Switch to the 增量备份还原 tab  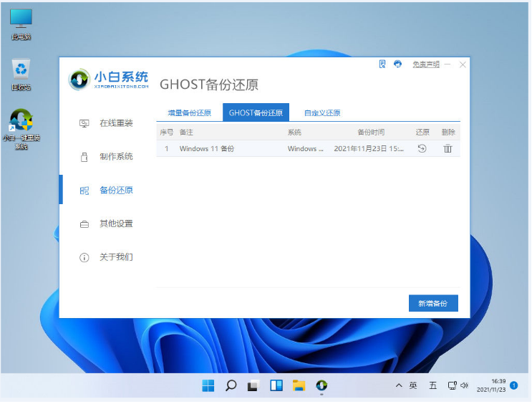click(189, 112)
